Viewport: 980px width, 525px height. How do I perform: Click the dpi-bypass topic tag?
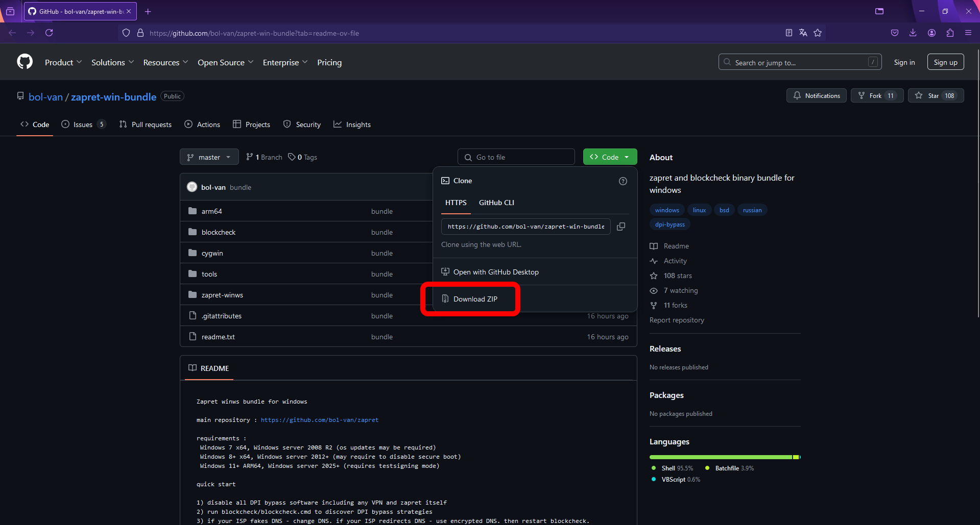point(670,224)
